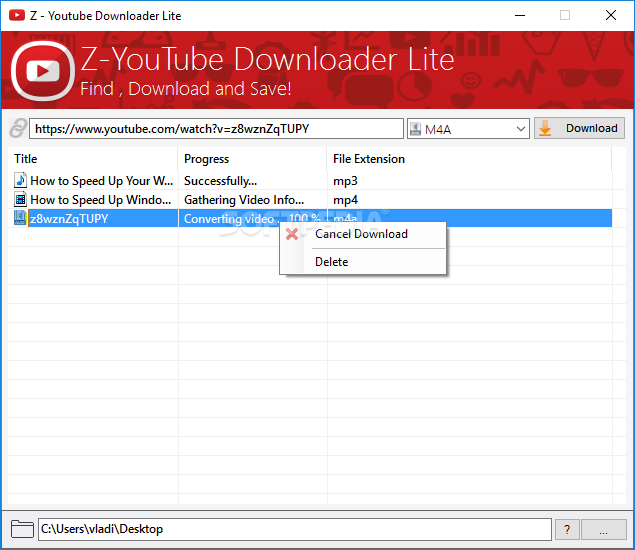Browse output folder with the ellipsis button
The width and height of the screenshot is (635, 550).
pyautogui.click(x=603, y=529)
